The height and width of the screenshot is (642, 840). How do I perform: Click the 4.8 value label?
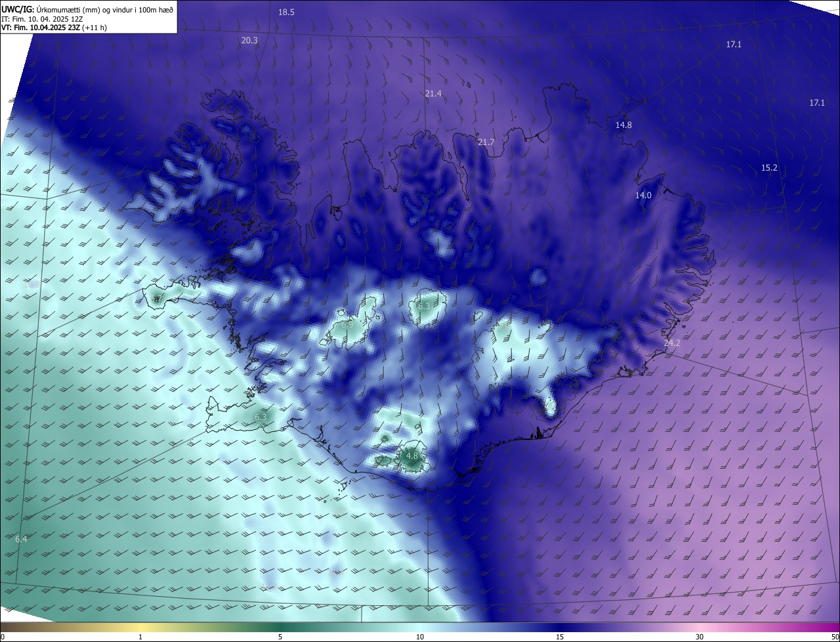click(412, 455)
